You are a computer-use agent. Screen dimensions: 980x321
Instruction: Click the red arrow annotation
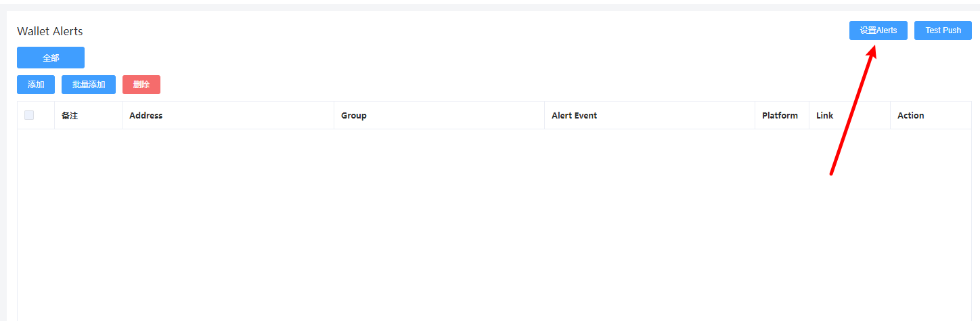tap(851, 115)
